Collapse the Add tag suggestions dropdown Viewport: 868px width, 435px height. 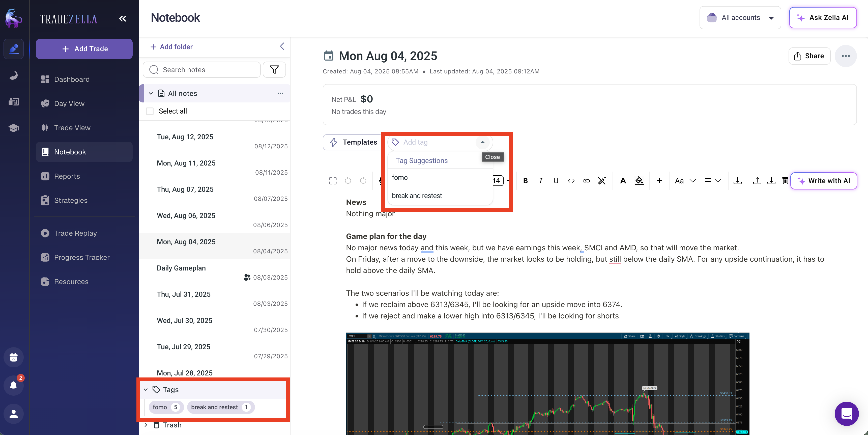[x=482, y=142]
